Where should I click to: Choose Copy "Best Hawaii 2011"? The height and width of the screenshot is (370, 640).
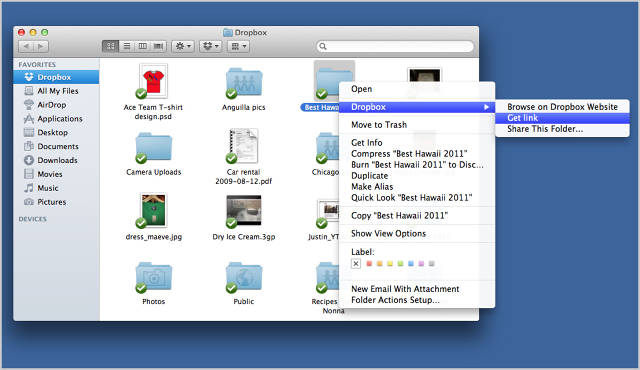417,216
